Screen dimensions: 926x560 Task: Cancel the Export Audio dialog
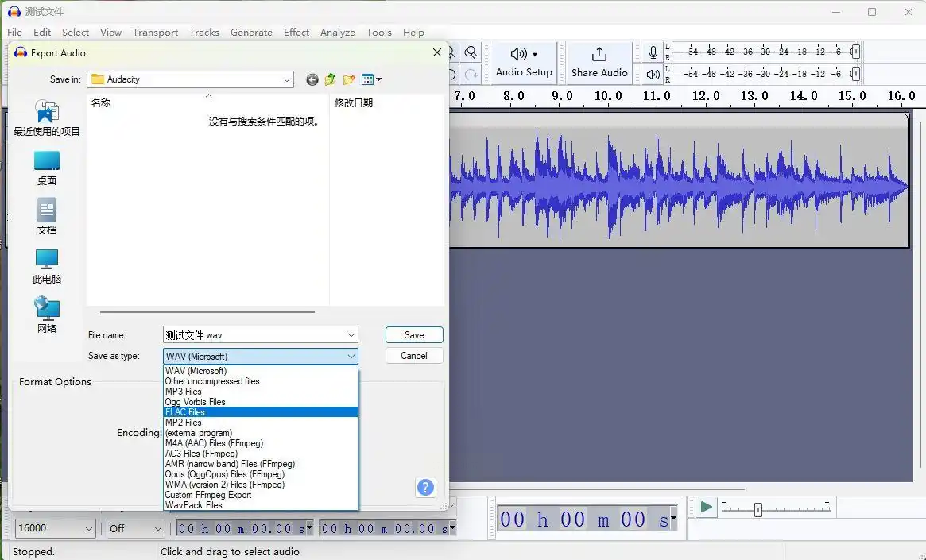coord(414,356)
